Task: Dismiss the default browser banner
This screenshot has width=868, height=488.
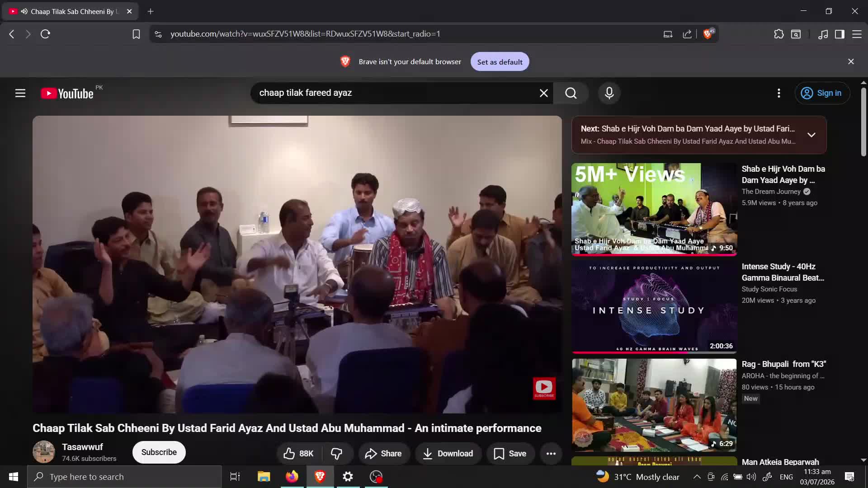Action: pos(851,61)
